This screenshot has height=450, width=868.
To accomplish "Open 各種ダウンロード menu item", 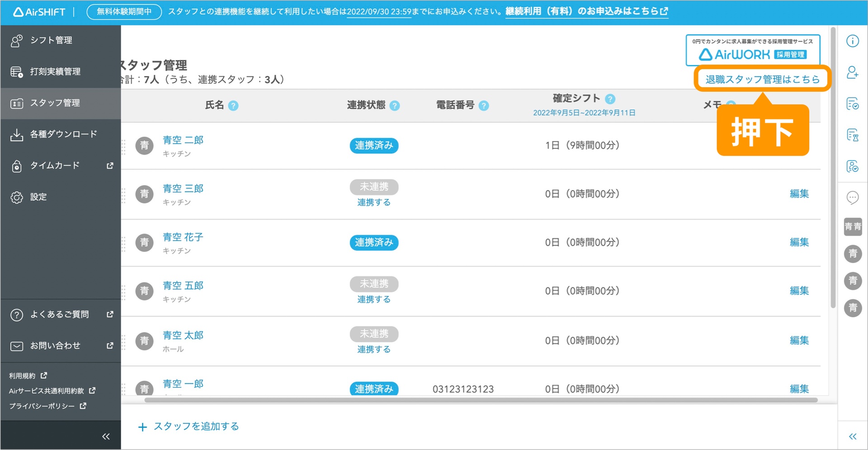I will [x=63, y=134].
